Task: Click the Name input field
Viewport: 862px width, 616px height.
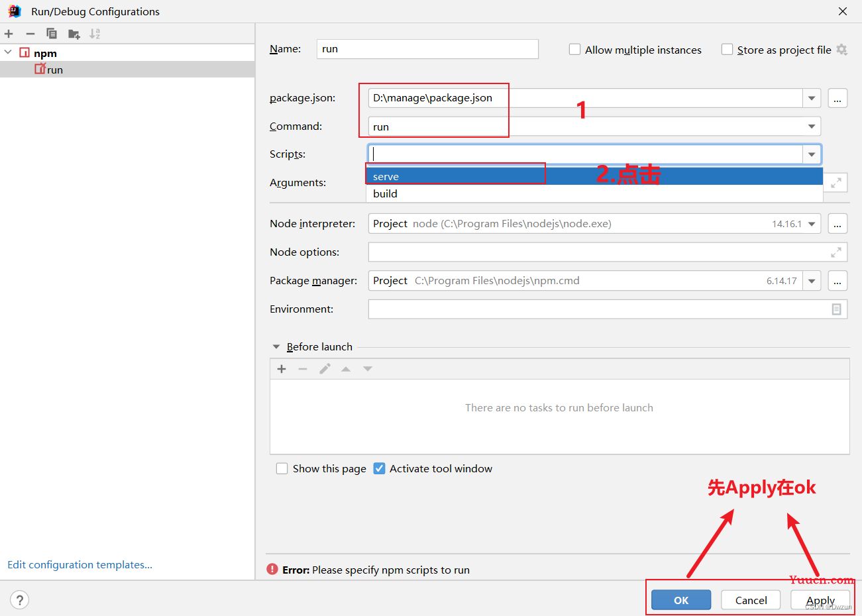Action: [427, 49]
